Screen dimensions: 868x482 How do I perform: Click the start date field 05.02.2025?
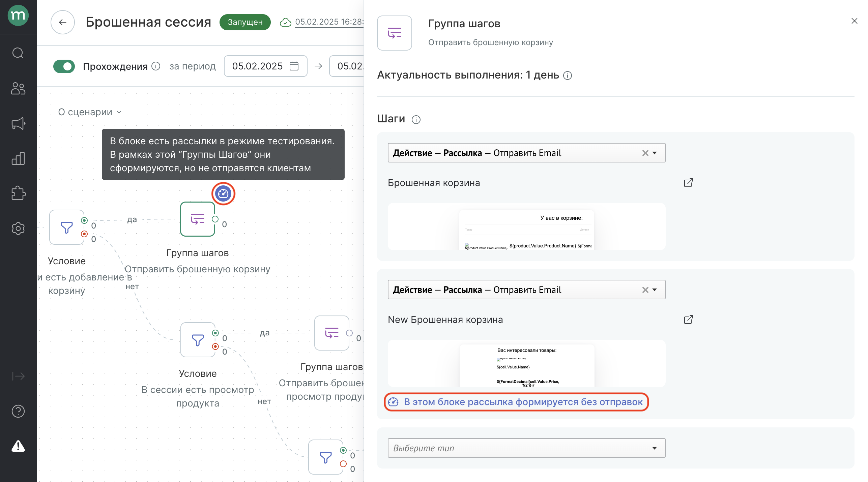pos(266,66)
